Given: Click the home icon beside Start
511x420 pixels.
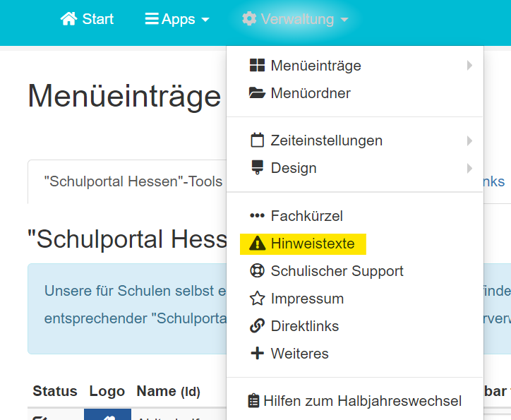Looking at the screenshot, I should point(68,19).
